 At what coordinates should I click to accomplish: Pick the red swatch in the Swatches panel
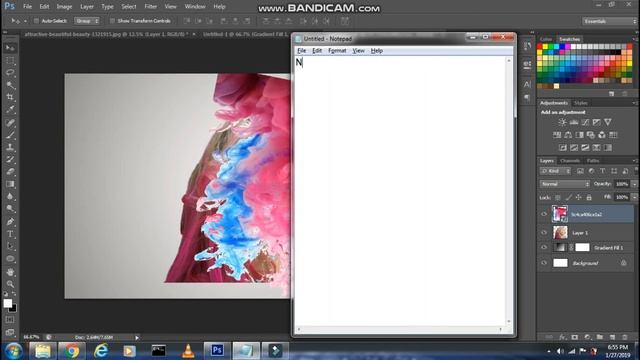pyautogui.click(x=540, y=47)
